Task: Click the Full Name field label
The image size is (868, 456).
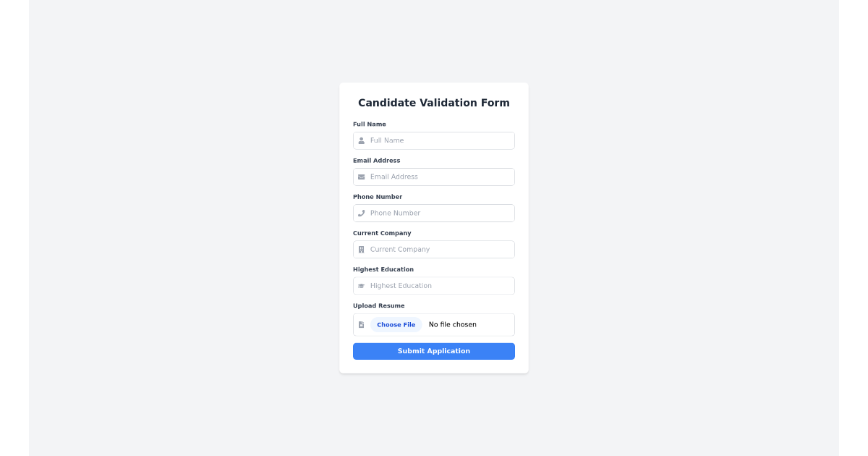Action: click(370, 124)
